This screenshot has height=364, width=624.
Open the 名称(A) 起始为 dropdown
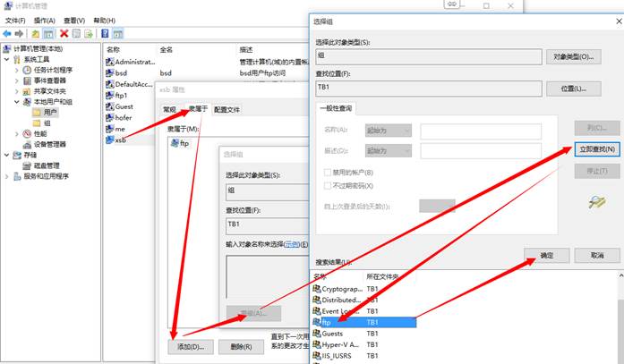coord(389,131)
